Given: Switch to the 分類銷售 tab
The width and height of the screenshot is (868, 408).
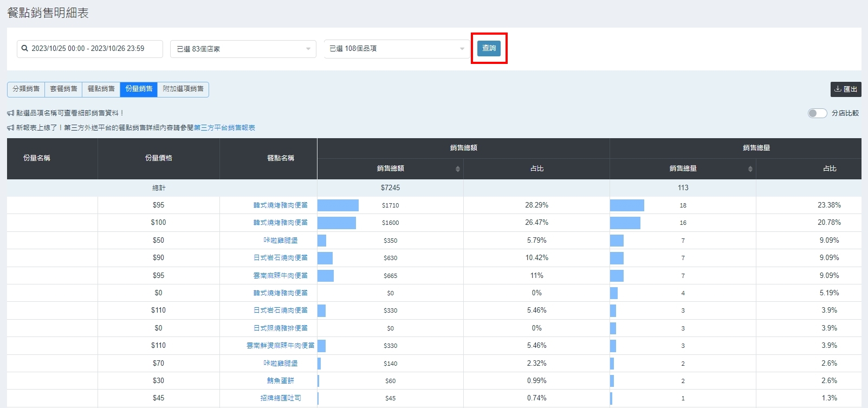Looking at the screenshot, I should coord(26,89).
